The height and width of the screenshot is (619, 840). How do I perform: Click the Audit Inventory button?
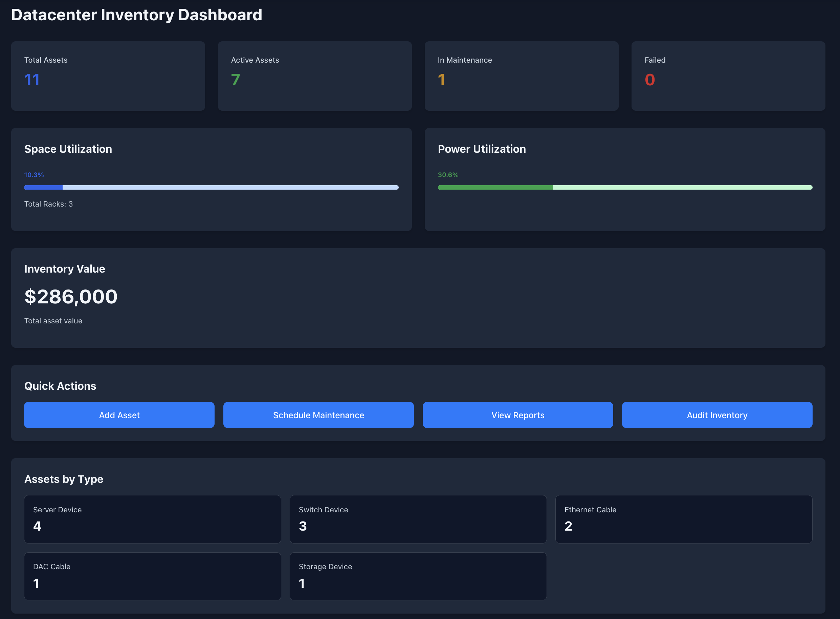(x=716, y=415)
